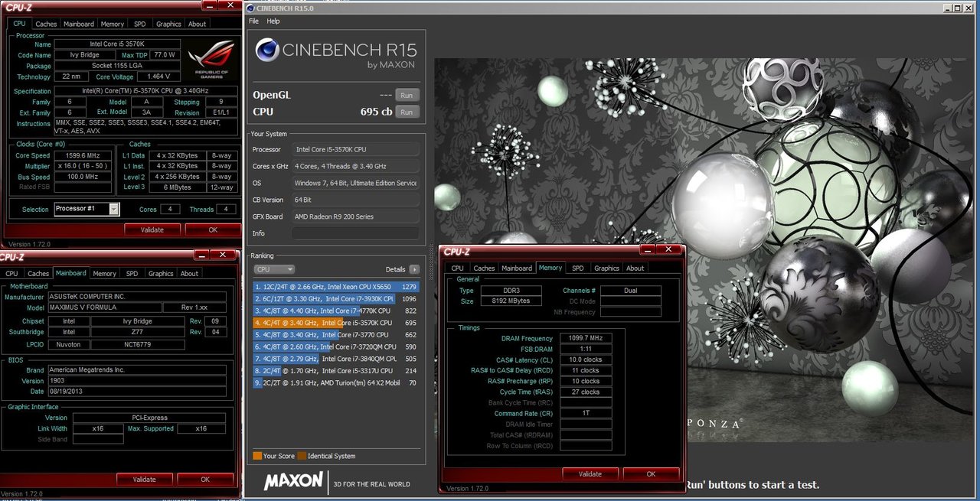The image size is (980, 501).
Task: Select ranking row Core i7-3720QM
Action: pyautogui.click(x=335, y=346)
